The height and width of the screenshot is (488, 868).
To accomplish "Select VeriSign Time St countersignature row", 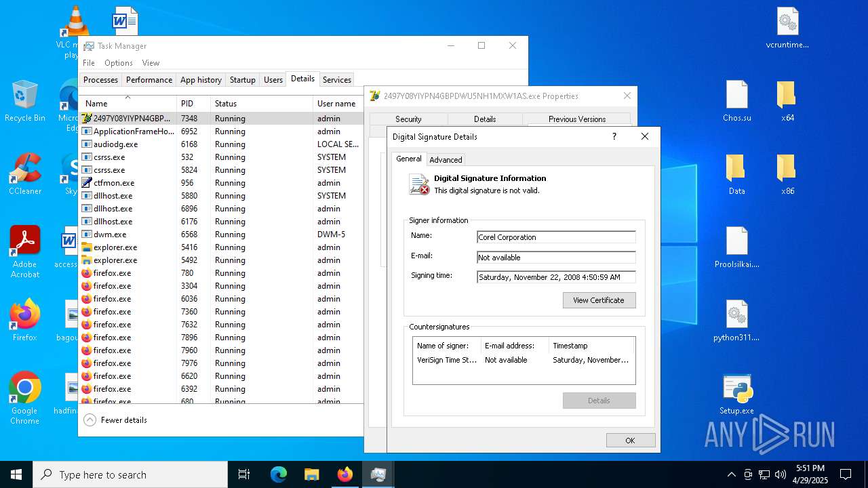I will click(x=524, y=361).
